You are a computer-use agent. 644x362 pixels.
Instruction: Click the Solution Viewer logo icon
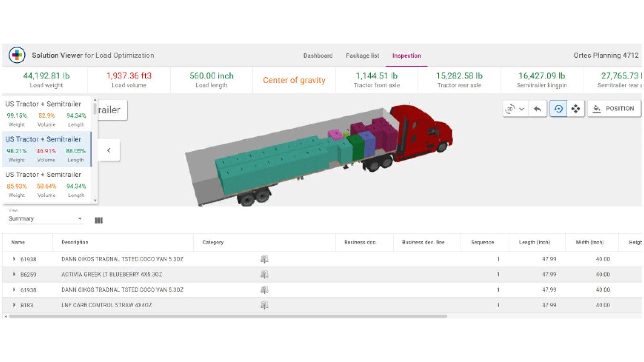pos(17,55)
